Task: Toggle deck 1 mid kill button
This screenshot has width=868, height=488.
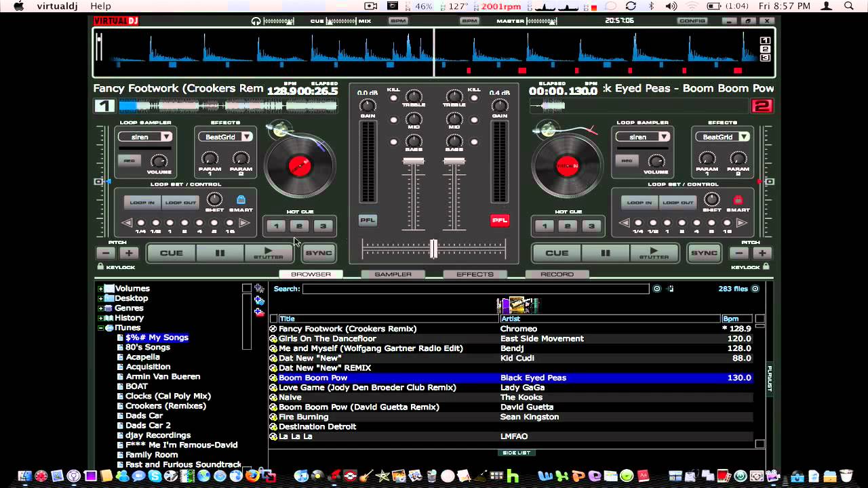Action: coord(393,121)
